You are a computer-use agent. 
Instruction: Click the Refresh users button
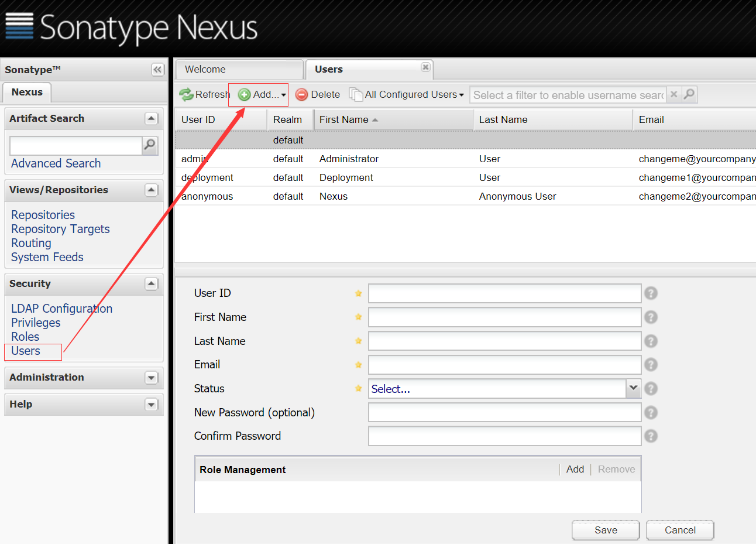(204, 94)
